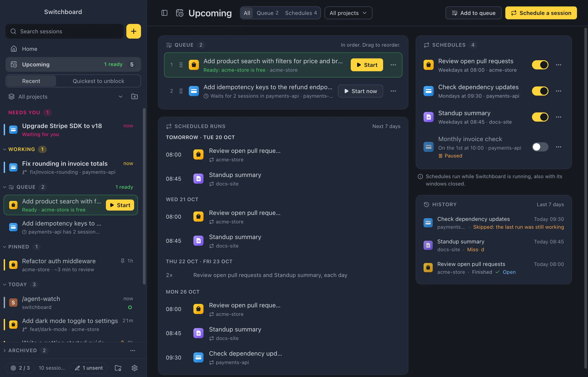Select the Recent sort option

31,81
